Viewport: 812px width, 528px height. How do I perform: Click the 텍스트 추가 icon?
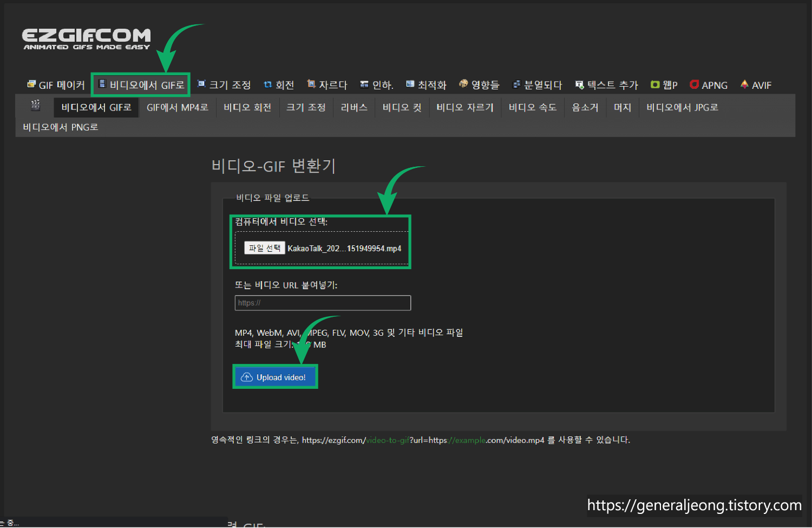click(x=580, y=84)
